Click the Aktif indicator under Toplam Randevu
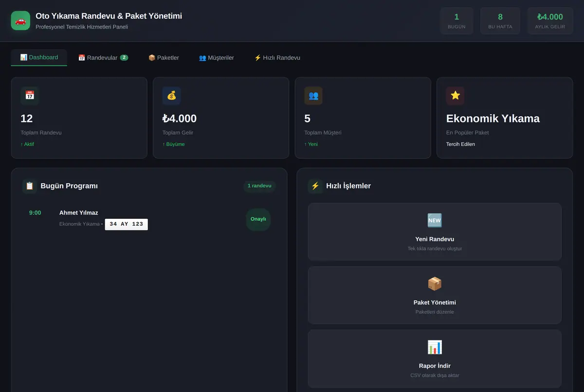This screenshot has height=392, width=584. click(x=27, y=144)
